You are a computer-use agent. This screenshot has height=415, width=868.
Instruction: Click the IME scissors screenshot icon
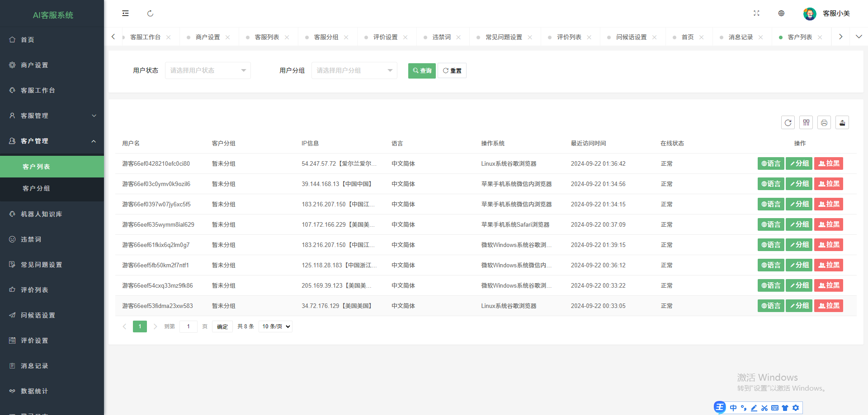764,408
